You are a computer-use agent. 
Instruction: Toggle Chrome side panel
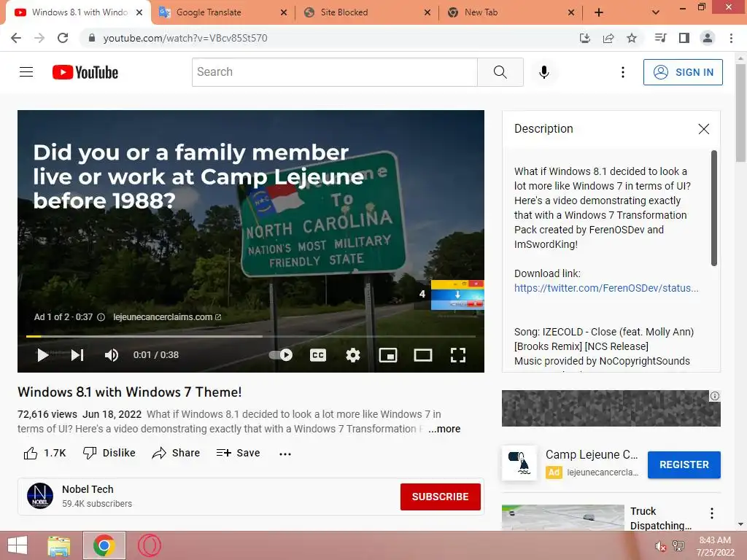click(x=684, y=38)
